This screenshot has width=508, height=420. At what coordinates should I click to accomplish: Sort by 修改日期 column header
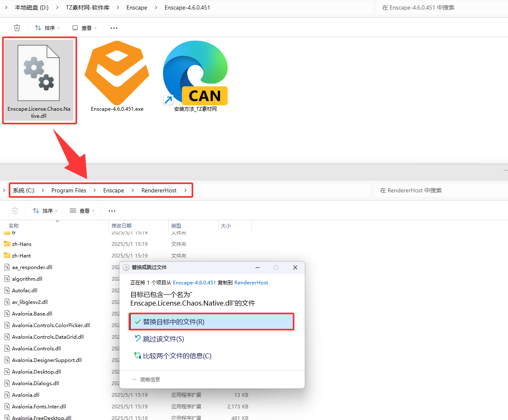point(122,226)
